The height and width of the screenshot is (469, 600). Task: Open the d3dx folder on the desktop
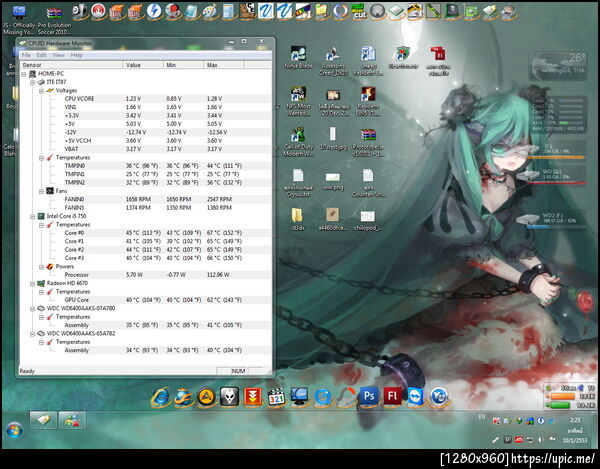[x=298, y=219]
